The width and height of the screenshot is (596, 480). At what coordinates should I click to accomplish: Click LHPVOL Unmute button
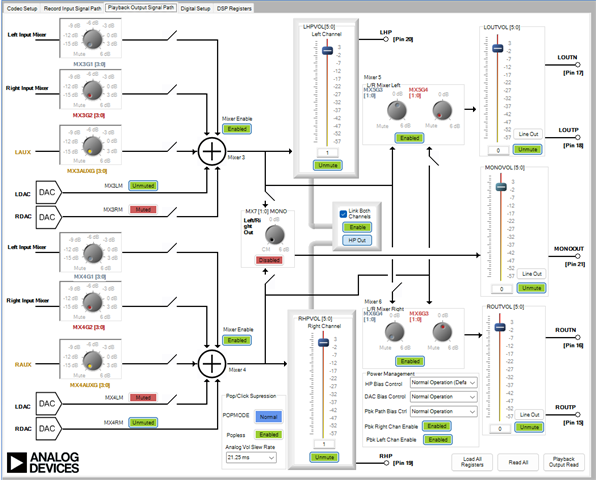pos(328,165)
